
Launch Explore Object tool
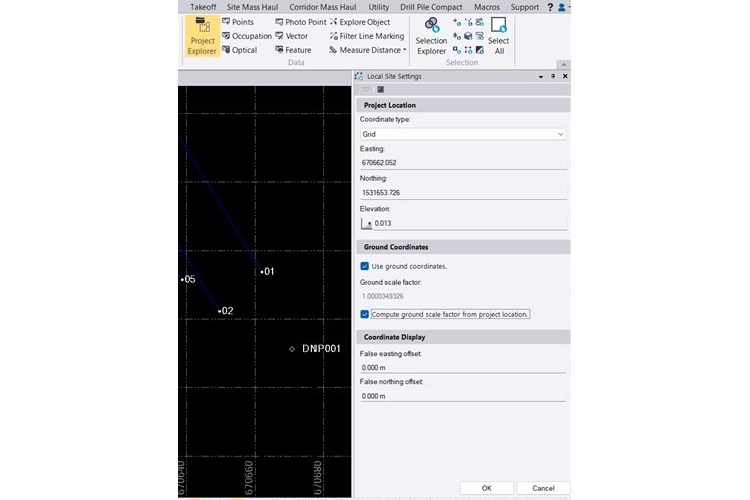(359, 21)
